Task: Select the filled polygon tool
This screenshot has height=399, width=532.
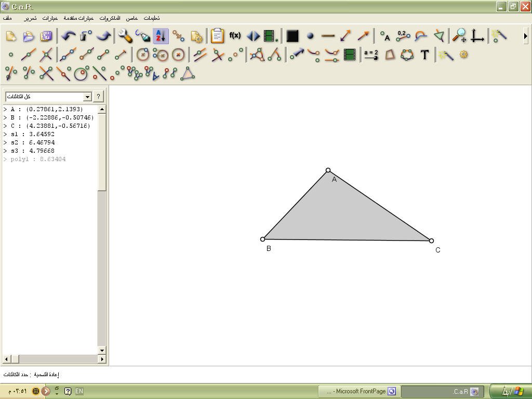Action: 390,55
